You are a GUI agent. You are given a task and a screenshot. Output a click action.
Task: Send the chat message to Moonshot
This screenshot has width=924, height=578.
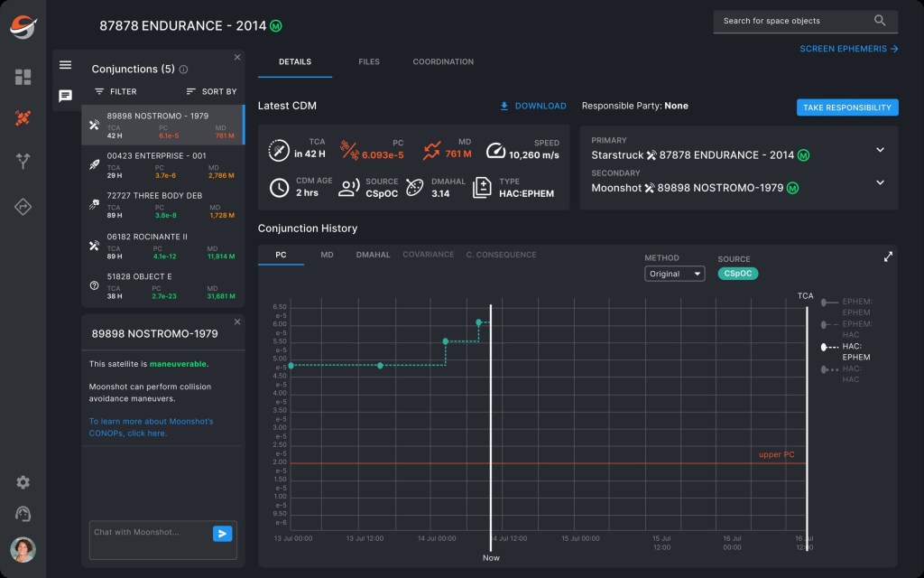click(222, 534)
